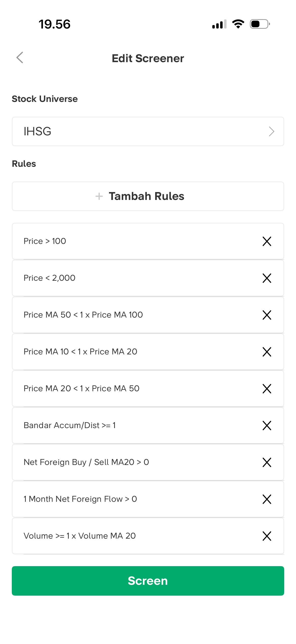
Task: Remove Net Foreign Buy/Sell MA20 rule
Action: click(x=267, y=462)
